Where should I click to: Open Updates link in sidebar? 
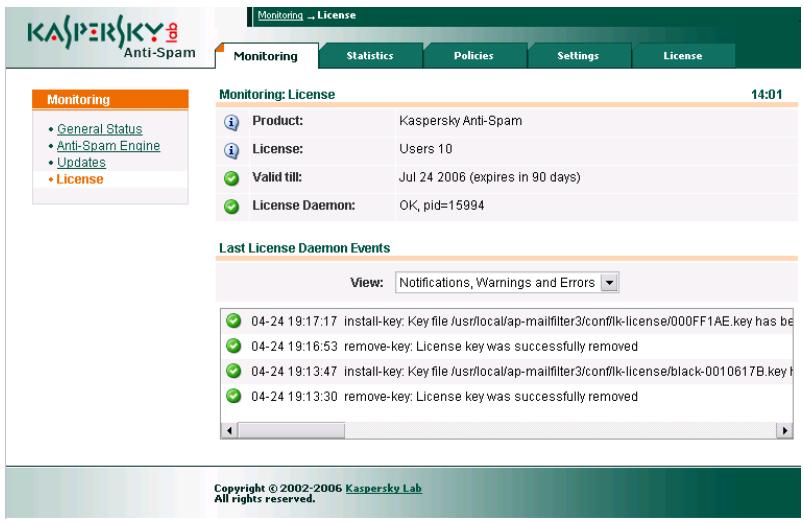(x=81, y=163)
